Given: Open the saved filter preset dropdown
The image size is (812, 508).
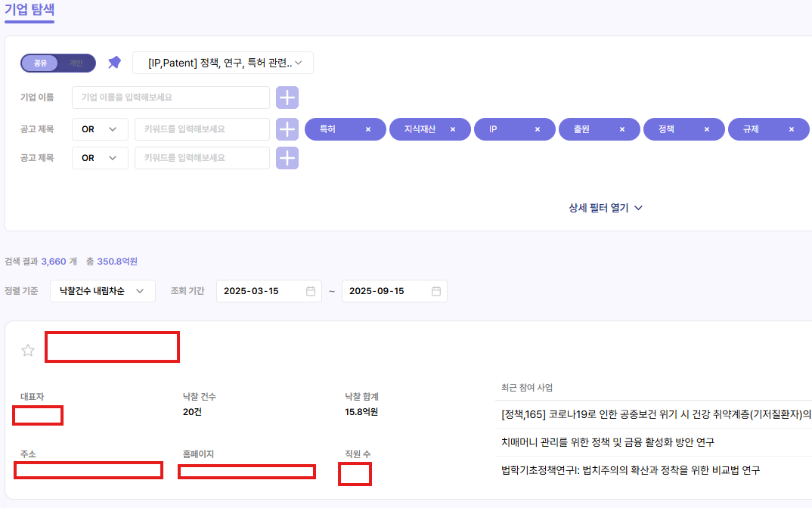Looking at the screenshot, I should (224, 63).
